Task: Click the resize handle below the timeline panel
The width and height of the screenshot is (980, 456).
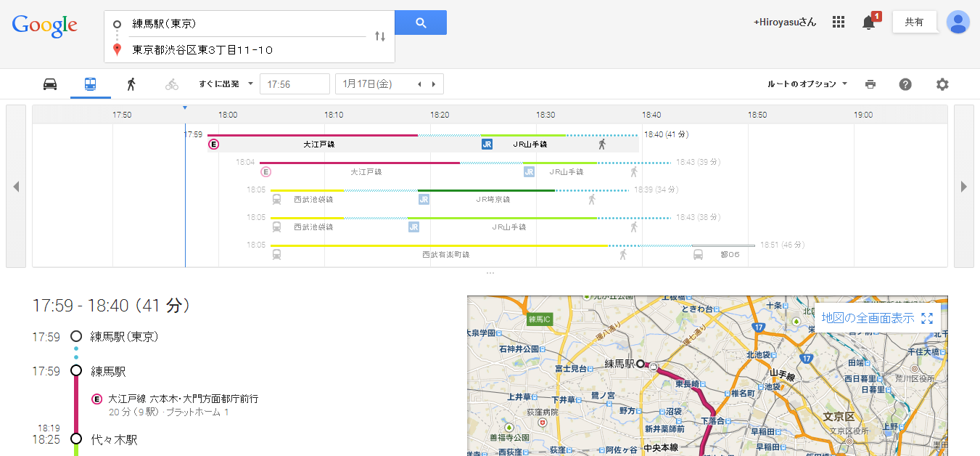Action: tap(490, 273)
